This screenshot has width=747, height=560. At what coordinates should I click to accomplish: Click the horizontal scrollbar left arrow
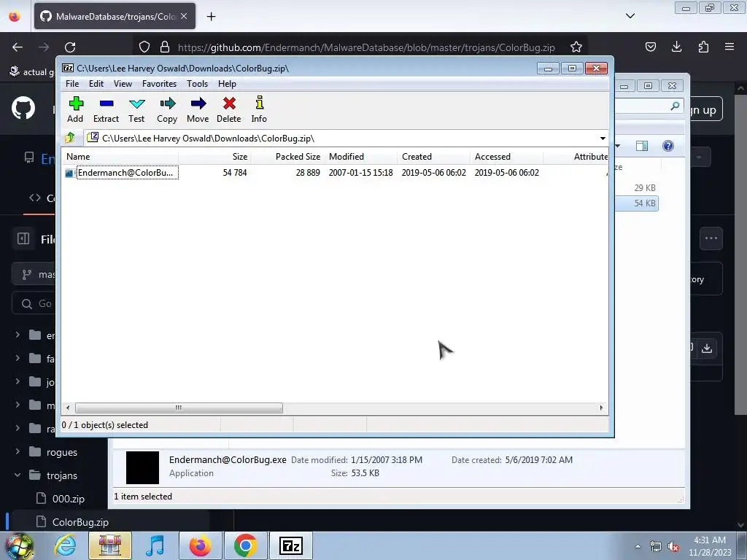pyautogui.click(x=68, y=408)
